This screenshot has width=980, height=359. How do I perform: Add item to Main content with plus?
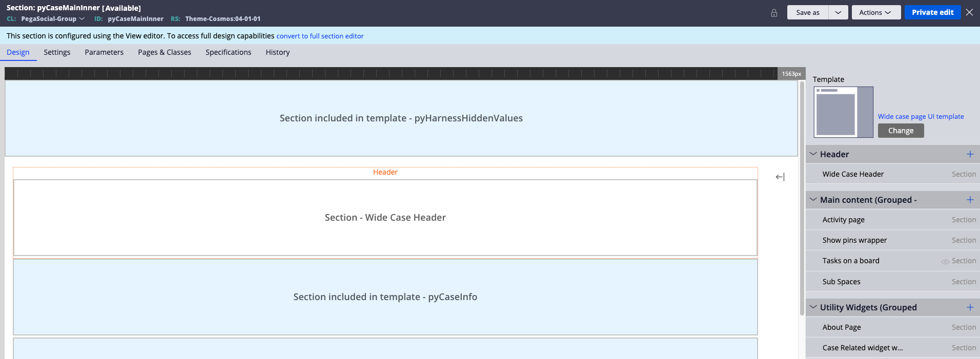970,200
